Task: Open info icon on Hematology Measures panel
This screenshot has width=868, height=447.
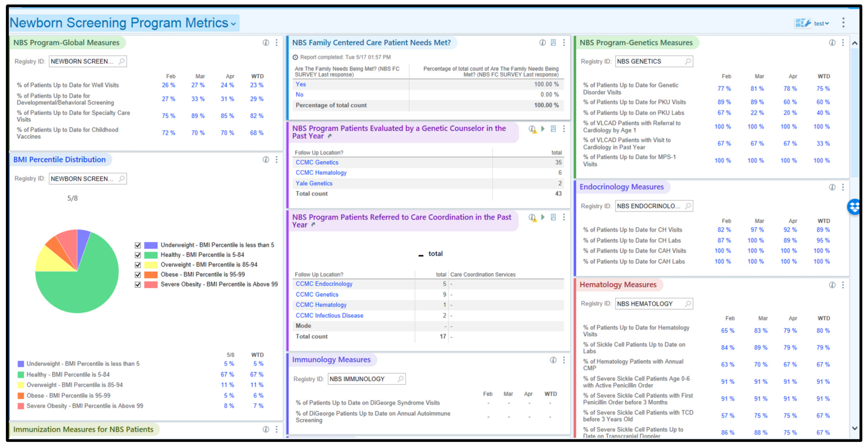Action: pos(832,285)
